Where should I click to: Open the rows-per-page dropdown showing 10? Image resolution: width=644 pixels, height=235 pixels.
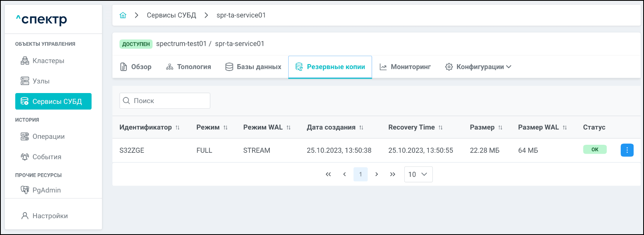tap(418, 174)
